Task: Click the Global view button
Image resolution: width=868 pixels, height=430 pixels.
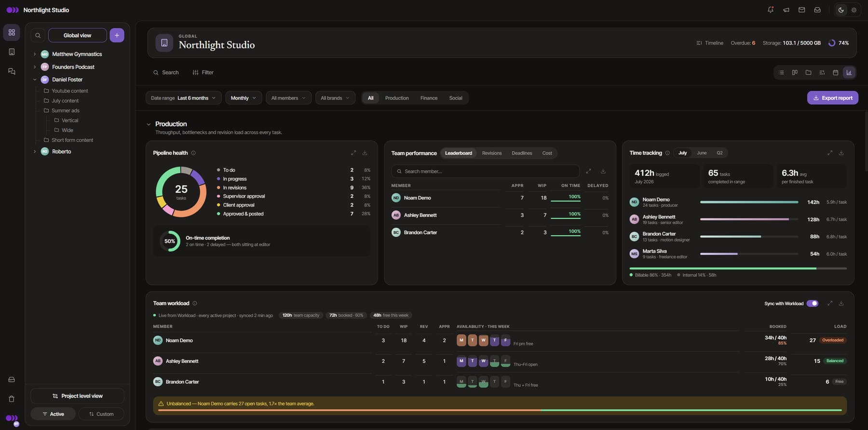Action: tap(77, 35)
